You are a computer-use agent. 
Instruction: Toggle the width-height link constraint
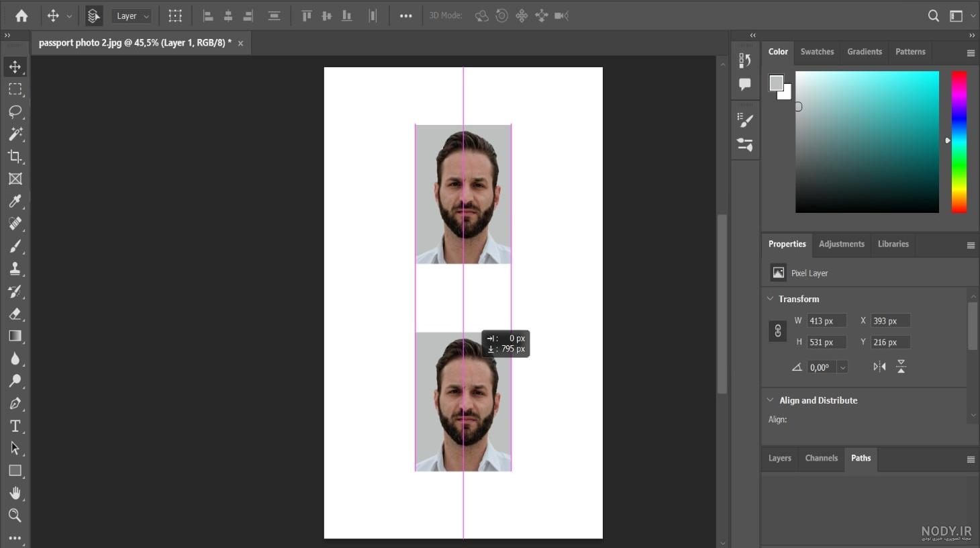pos(777,331)
